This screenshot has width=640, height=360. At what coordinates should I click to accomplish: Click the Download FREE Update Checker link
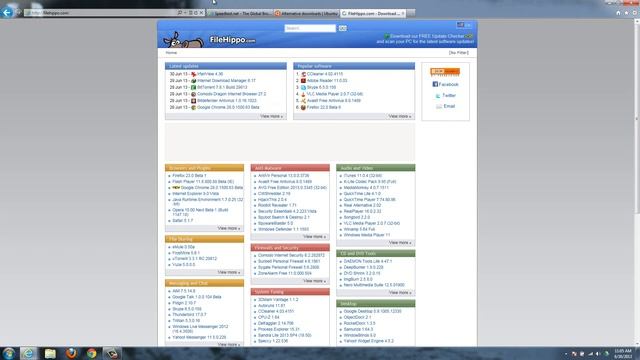(428, 36)
